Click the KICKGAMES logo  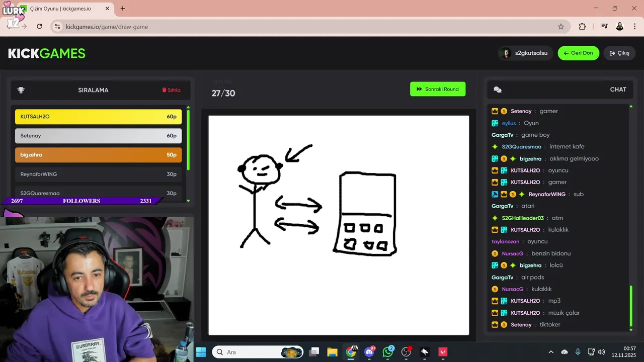coord(47,53)
